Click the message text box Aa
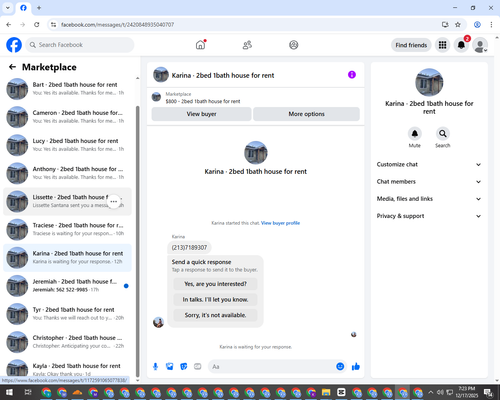The width and height of the screenshot is (500, 400). [272, 367]
